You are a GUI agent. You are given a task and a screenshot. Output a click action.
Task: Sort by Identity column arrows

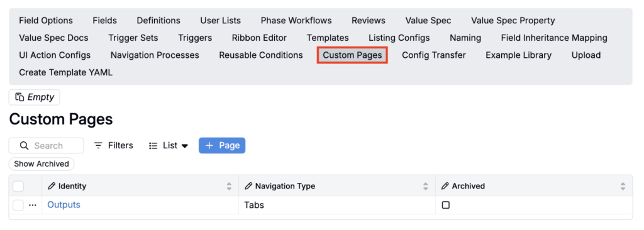[229, 187]
